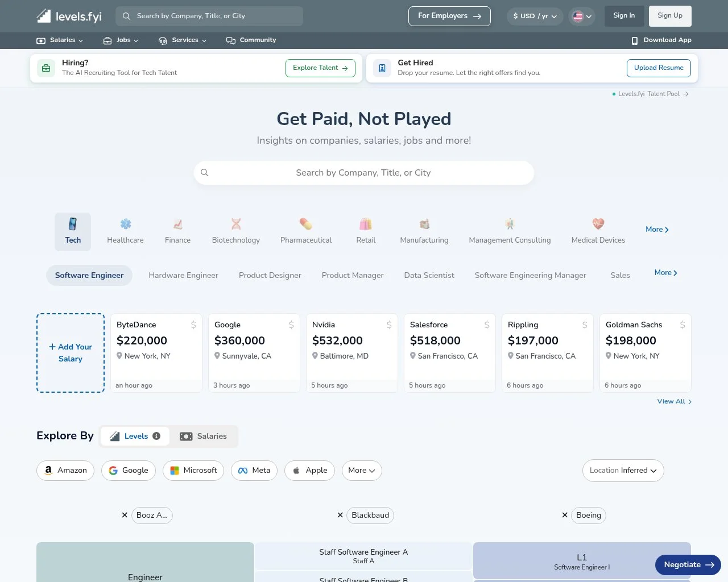This screenshot has height=582, width=728.
Task: Expand More industries list
Action: [657, 230]
